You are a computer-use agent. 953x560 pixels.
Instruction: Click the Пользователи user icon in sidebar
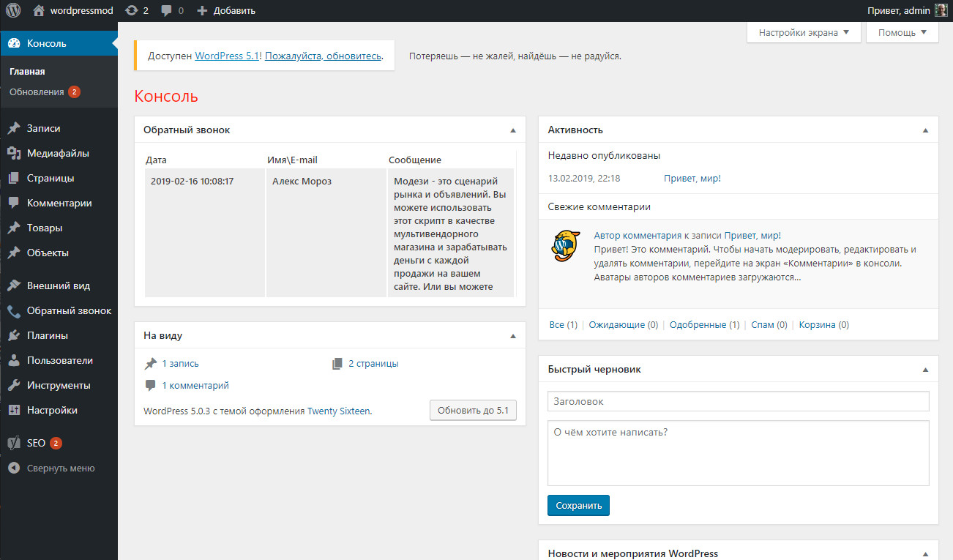[x=14, y=360]
